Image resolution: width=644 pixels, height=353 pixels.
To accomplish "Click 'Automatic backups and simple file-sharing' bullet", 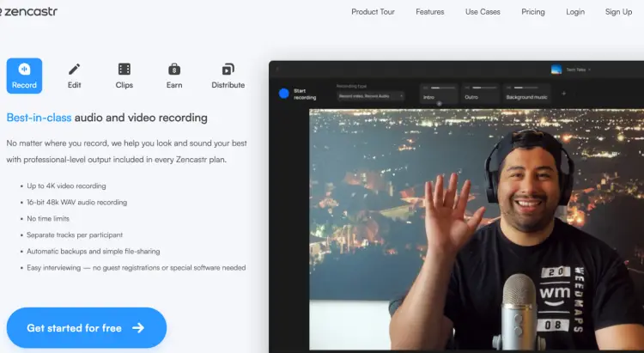I will 94,252.
